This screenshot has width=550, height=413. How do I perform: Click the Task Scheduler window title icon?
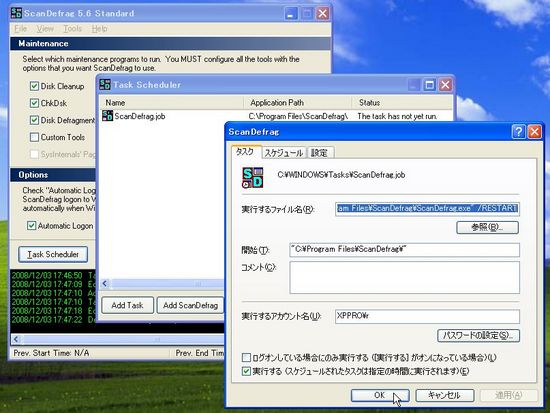click(x=105, y=85)
